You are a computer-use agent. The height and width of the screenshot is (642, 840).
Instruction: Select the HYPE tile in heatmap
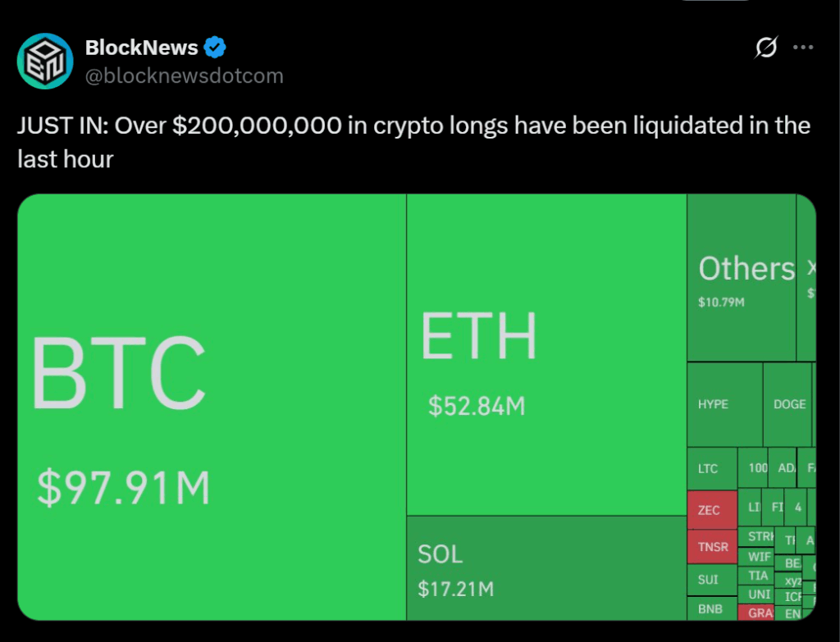coord(724,404)
